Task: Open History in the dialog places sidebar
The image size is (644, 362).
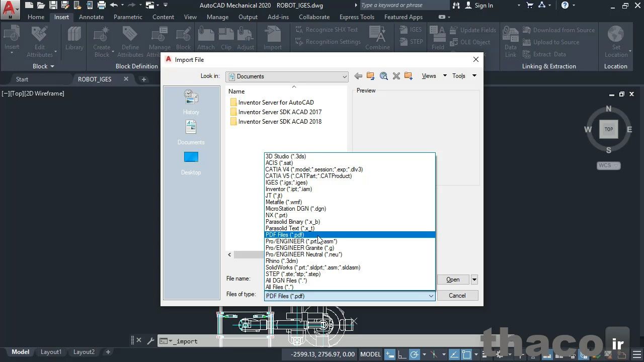Action: pos(191,102)
